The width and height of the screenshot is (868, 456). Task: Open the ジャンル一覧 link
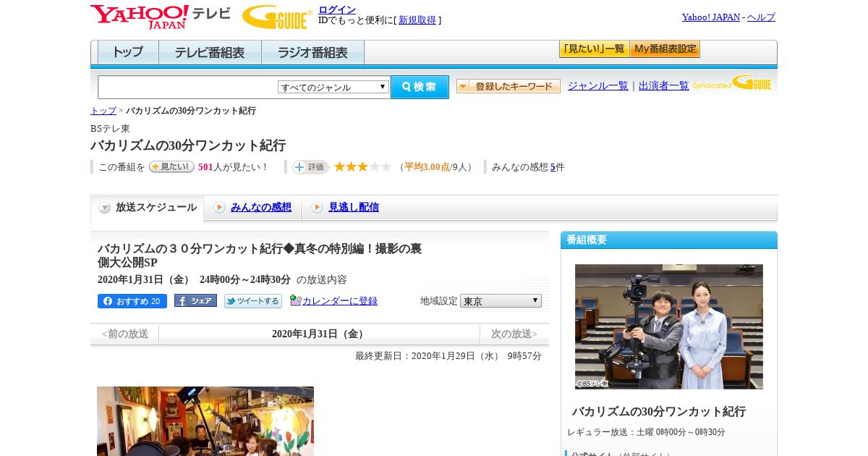click(597, 86)
